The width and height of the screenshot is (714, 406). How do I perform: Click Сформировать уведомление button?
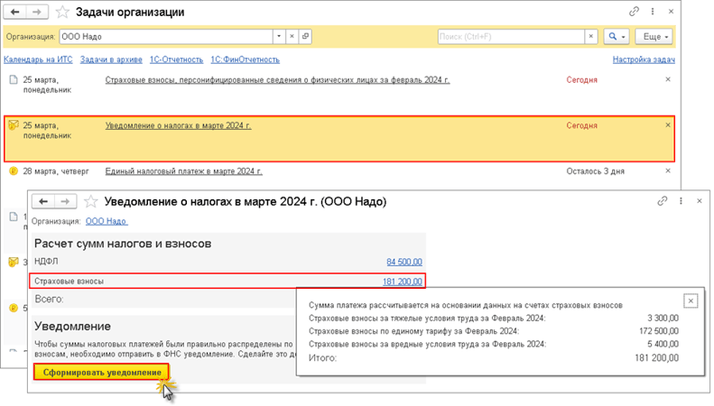click(101, 372)
